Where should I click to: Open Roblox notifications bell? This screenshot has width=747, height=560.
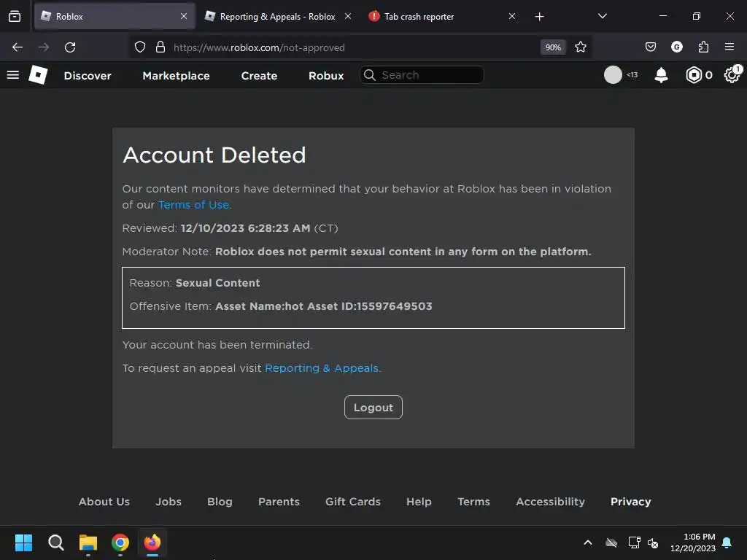661,75
